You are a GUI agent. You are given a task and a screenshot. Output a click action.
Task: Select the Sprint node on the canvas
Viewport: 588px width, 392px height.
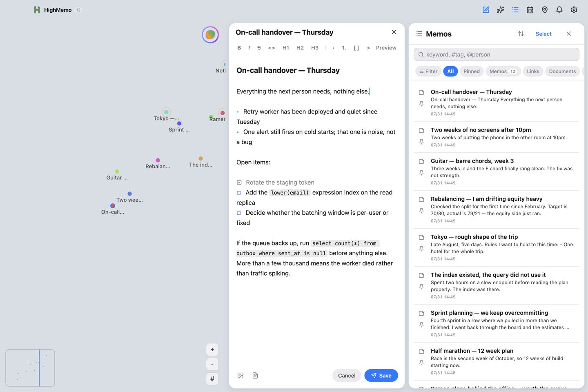click(x=179, y=123)
